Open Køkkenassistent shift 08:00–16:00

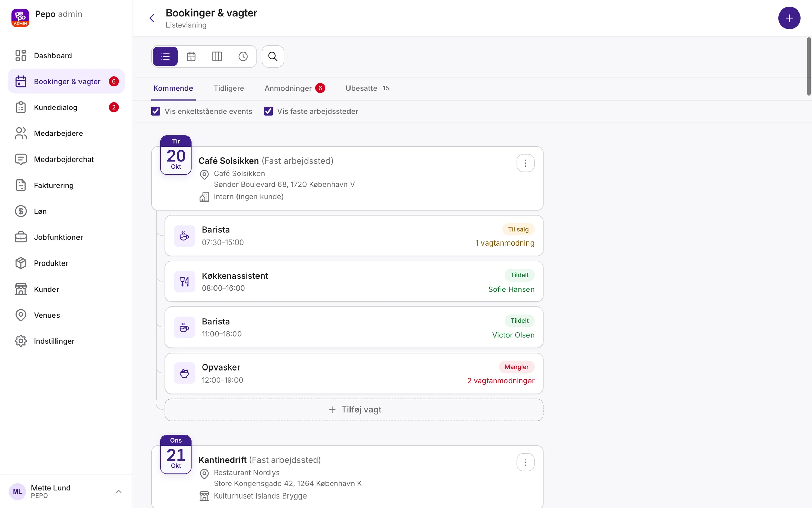(x=354, y=281)
